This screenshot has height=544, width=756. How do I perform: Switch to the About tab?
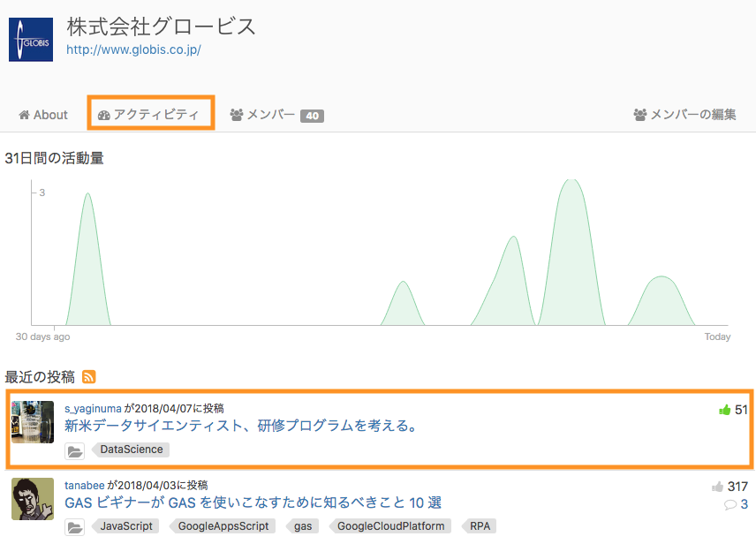coord(43,115)
